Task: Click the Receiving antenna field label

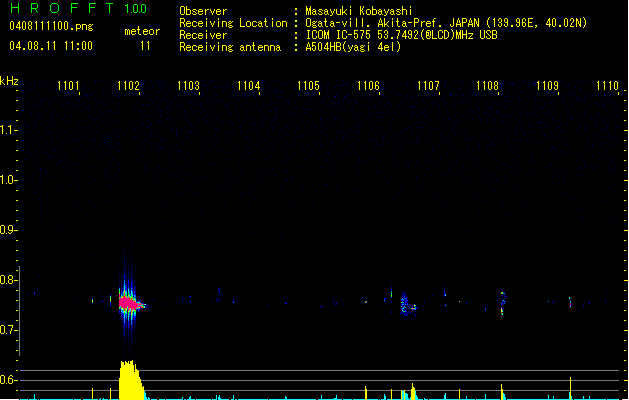Action: pos(230,47)
